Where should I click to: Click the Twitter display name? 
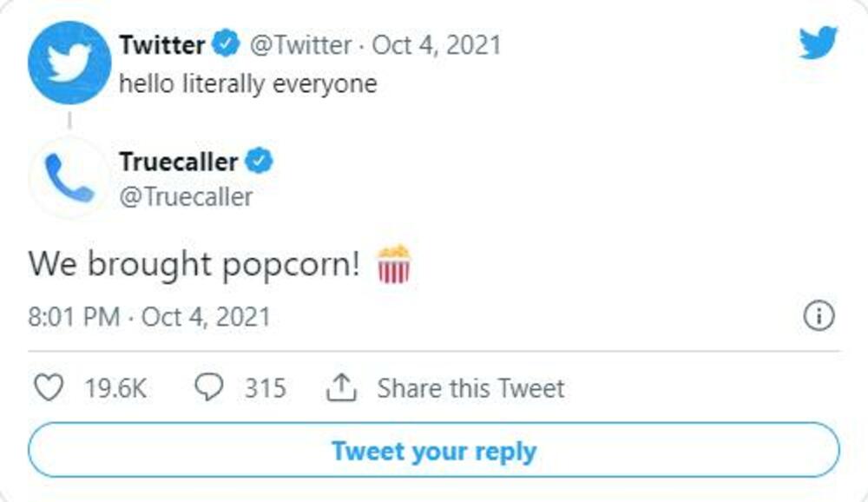tap(162, 44)
